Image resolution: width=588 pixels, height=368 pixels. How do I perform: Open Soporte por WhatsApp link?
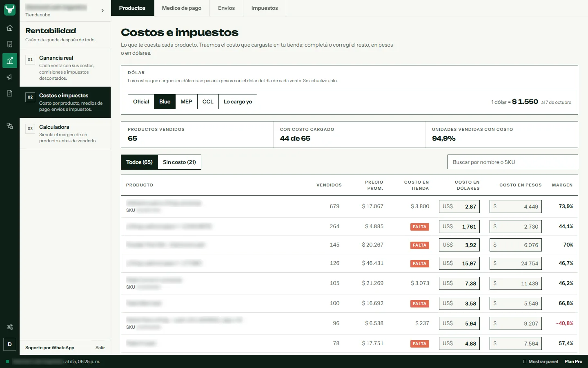click(x=50, y=348)
